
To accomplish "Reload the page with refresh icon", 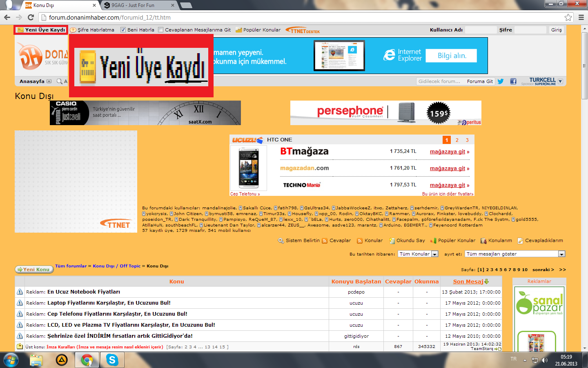I will [31, 17].
